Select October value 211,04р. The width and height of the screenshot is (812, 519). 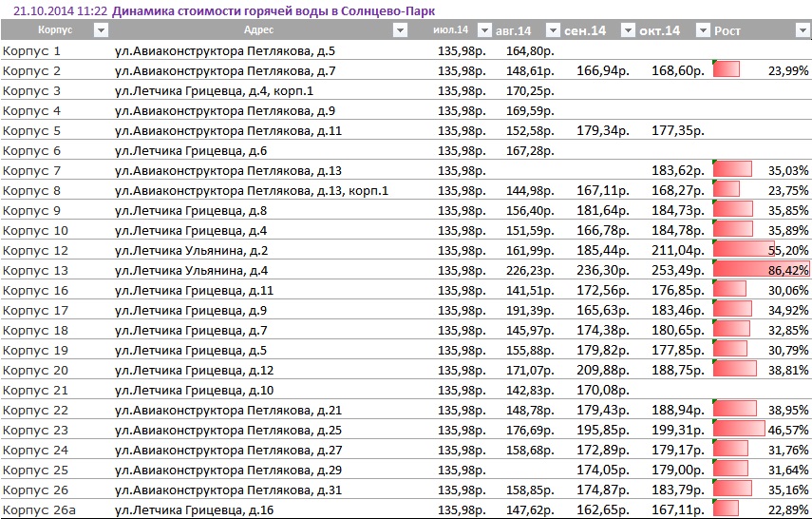[x=678, y=250]
